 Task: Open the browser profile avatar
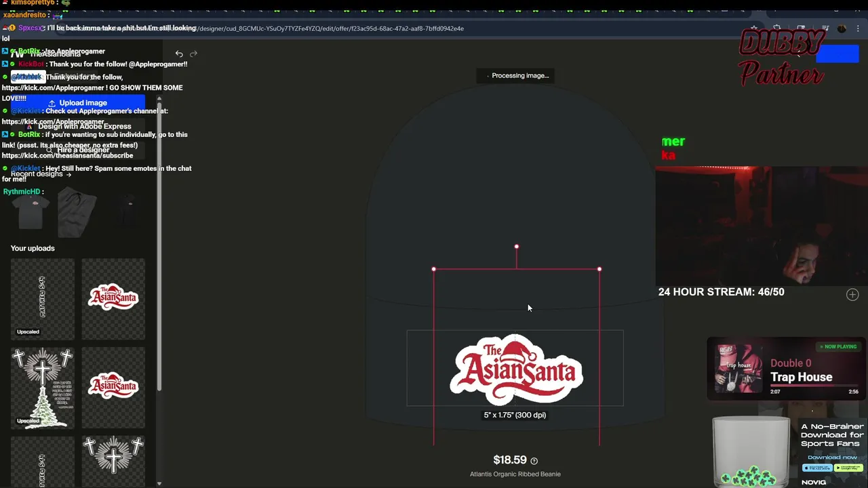[842, 28]
